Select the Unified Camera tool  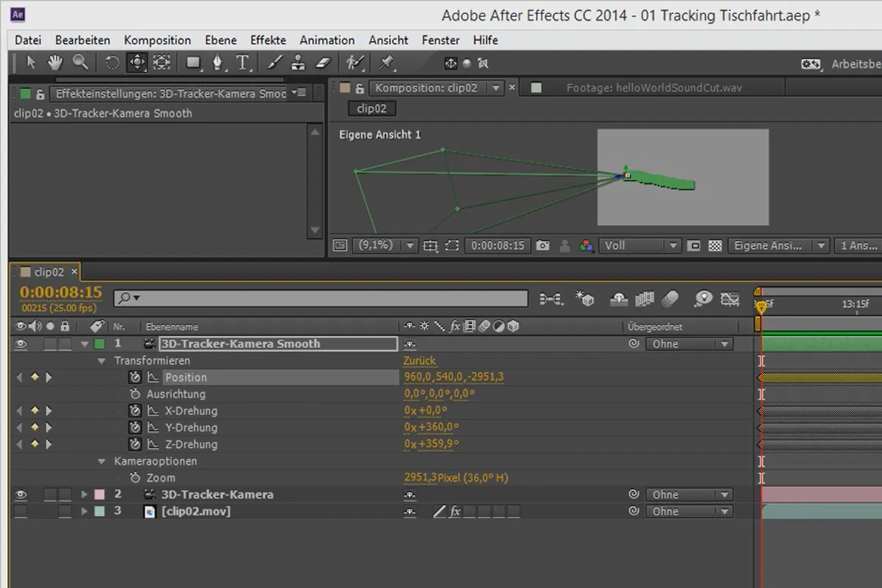137,62
